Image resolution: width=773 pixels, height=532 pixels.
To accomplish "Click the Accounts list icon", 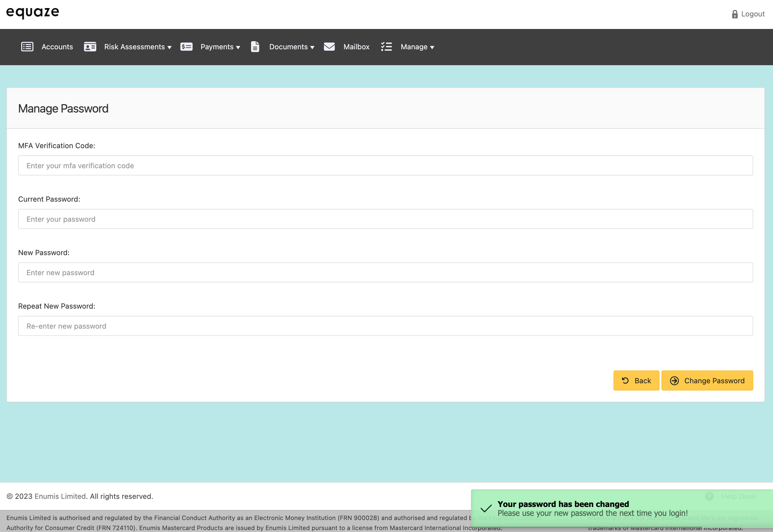I will click(x=27, y=47).
